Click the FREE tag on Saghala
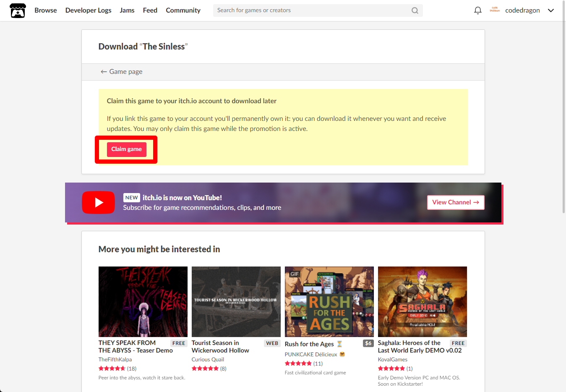This screenshot has height=392, width=566. [x=458, y=343]
